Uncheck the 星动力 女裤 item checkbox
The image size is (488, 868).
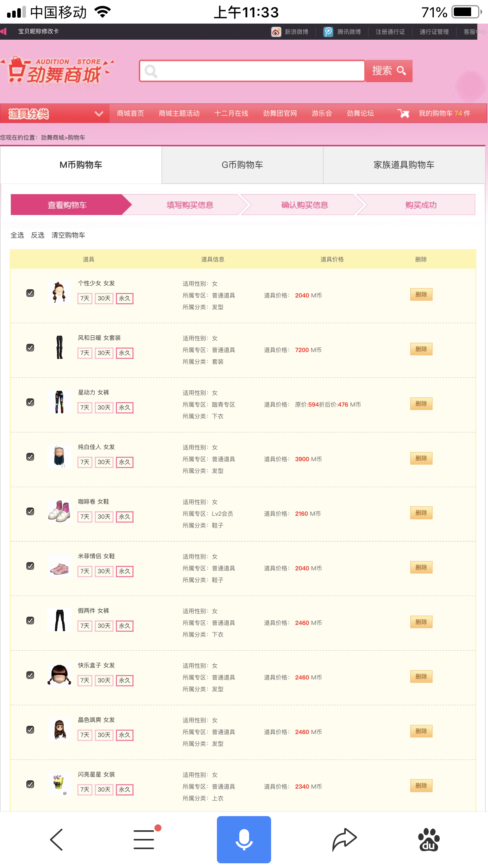click(x=30, y=402)
